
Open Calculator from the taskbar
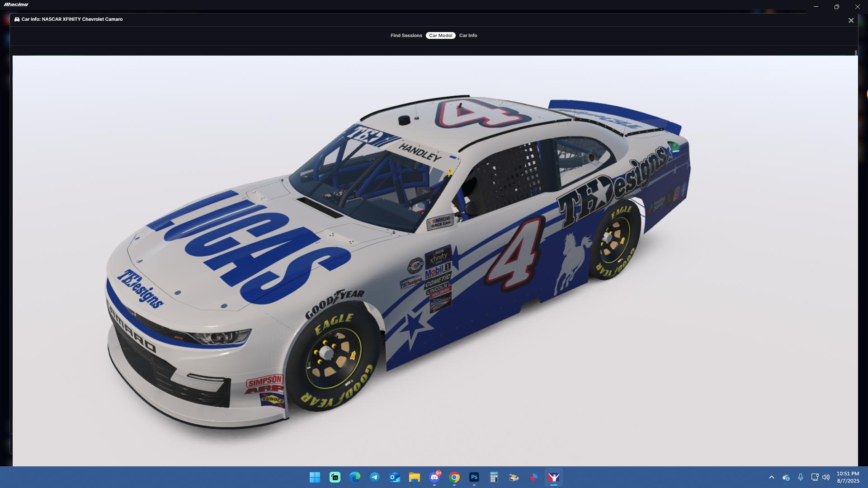tap(494, 477)
